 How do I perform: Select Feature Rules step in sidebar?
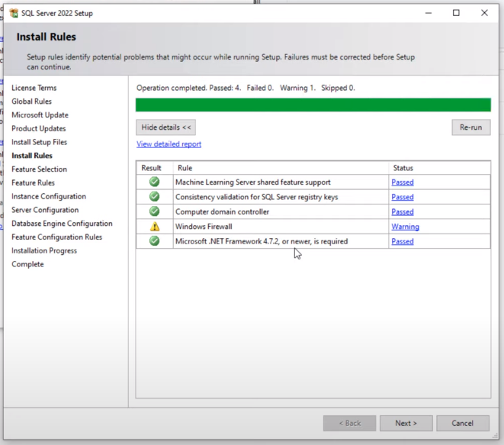click(x=33, y=182)
